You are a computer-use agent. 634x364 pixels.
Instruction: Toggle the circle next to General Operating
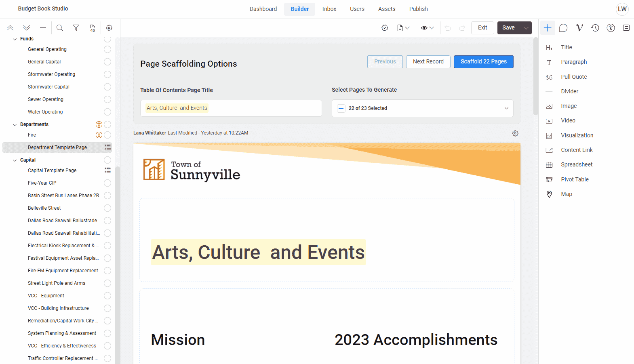[107, 49]
